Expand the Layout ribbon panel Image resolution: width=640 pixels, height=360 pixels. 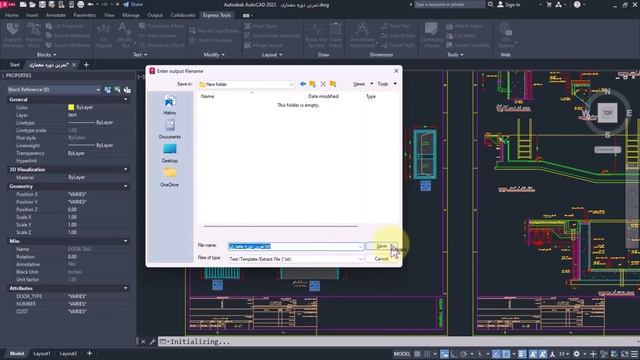272,55
